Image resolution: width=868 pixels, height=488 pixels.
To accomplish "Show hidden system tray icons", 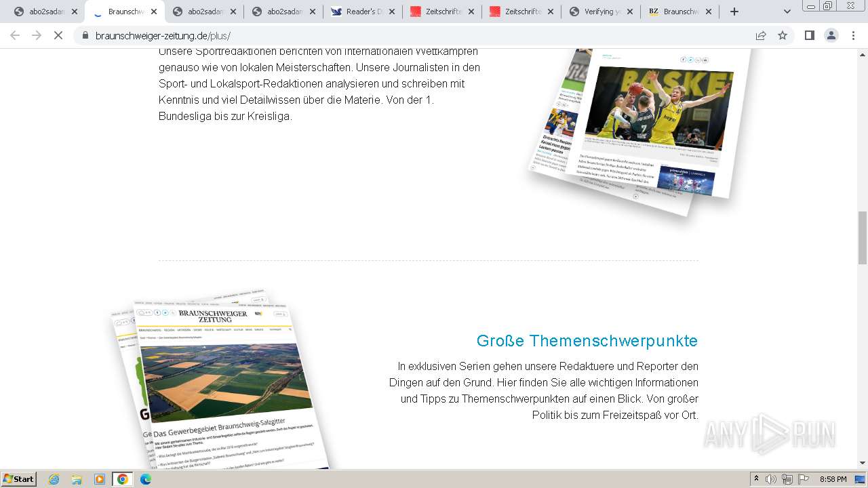I will [x=757, y=479].
